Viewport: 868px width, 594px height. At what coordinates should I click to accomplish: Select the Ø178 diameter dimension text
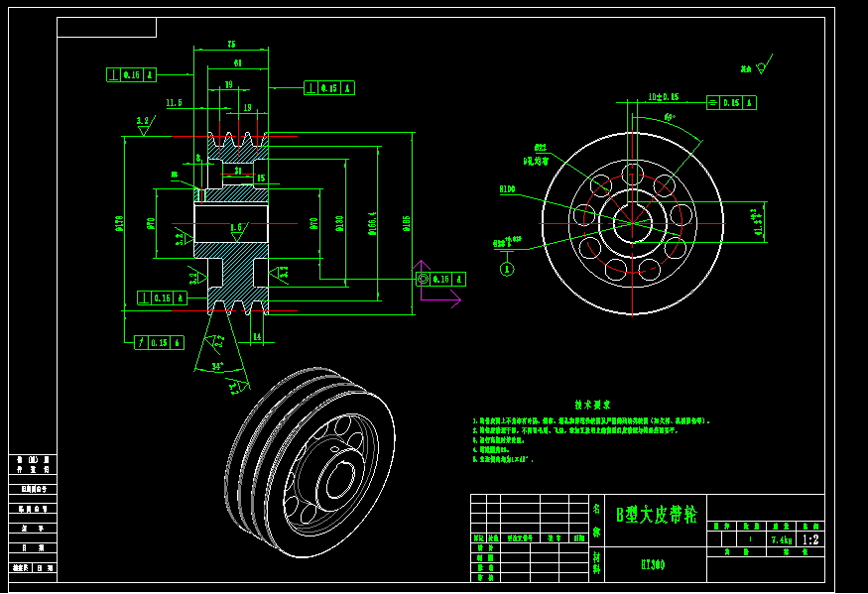point(119,223)
